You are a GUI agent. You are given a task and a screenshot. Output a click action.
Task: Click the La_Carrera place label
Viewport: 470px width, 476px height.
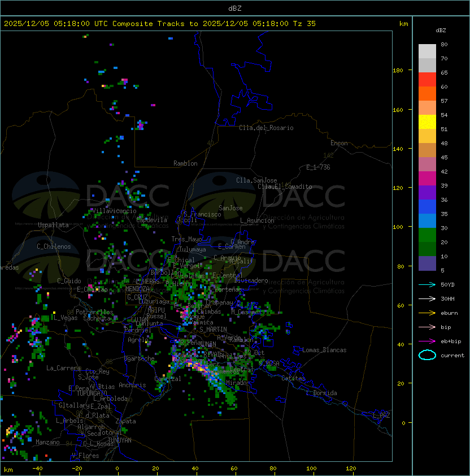[63, 368]
